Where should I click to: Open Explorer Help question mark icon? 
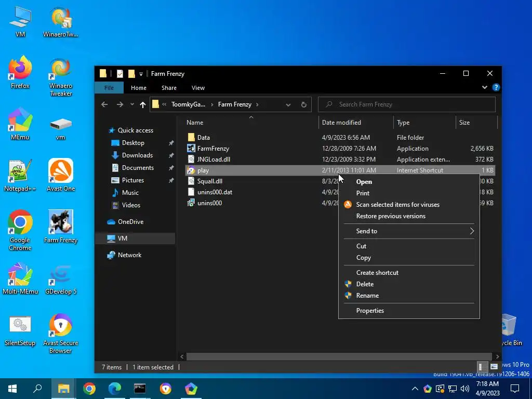pos(496,87)
